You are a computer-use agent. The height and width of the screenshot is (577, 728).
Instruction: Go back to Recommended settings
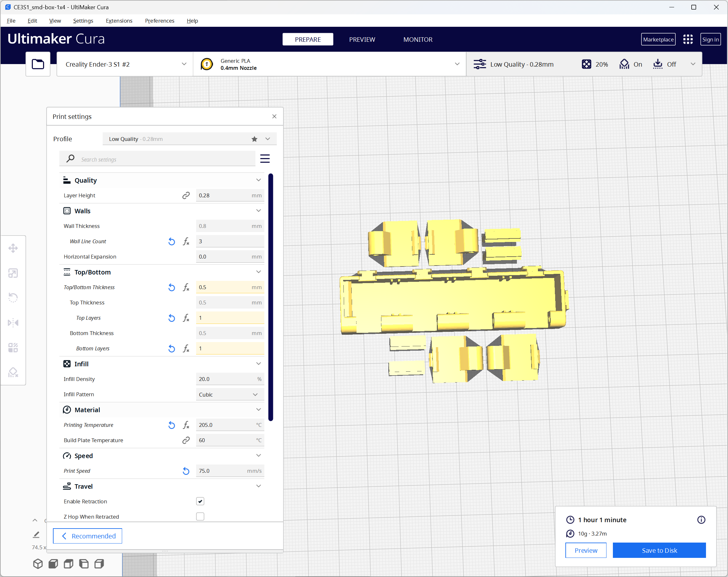[x=88, y=536]
